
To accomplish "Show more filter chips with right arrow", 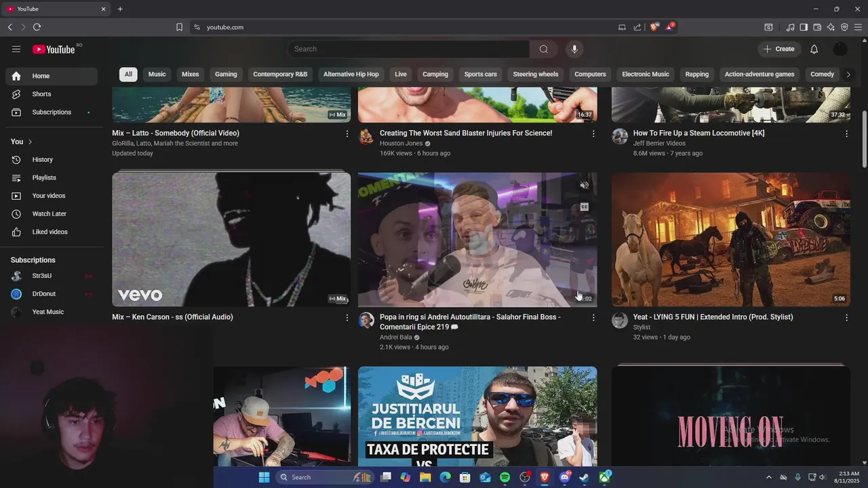I will pos(848,75).
